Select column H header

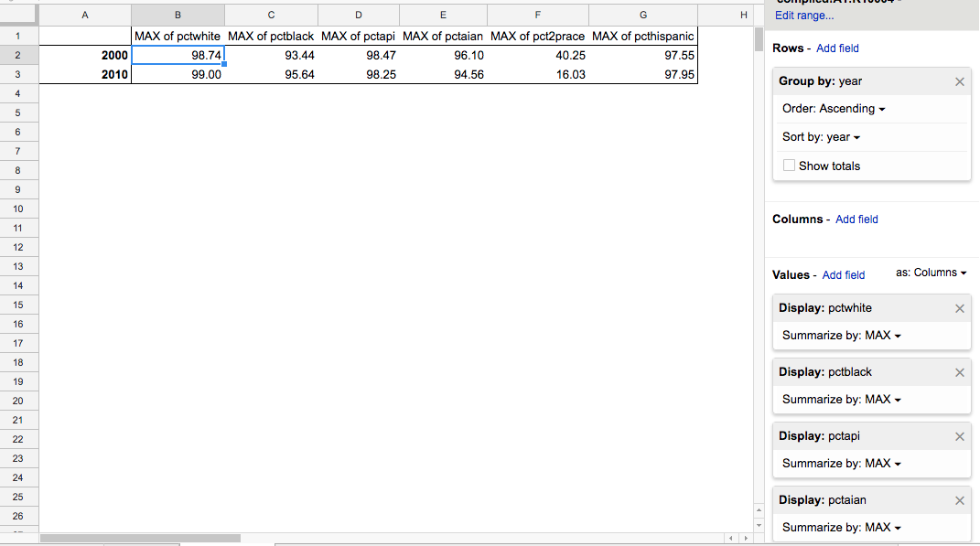coord(725,15)
